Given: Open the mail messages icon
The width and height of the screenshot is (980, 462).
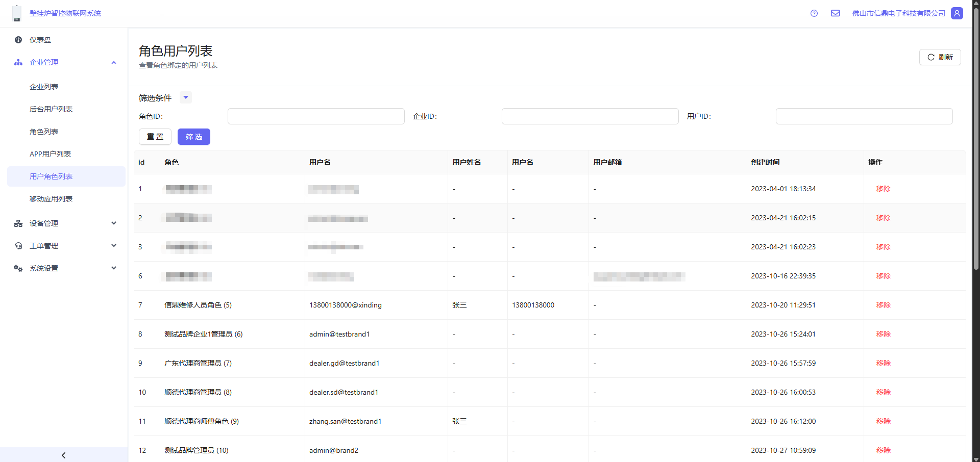Looking at the screenshot, I should click(x=836, y=13).
